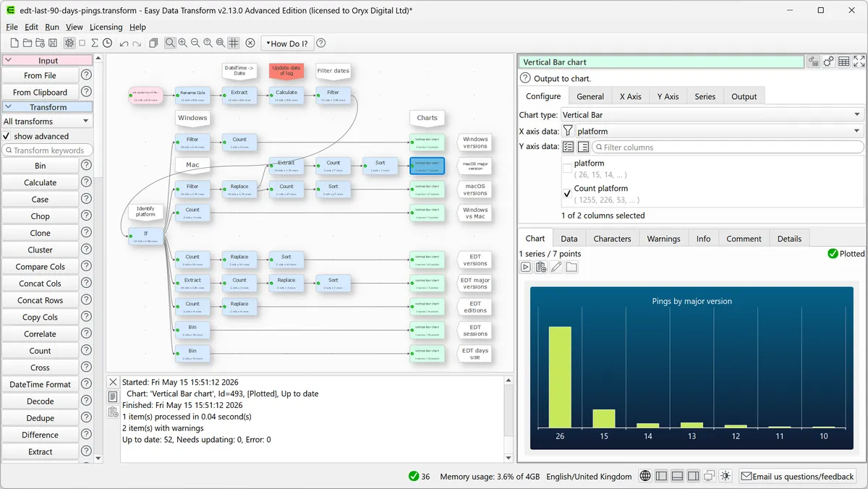Click the DateTime Format transform button
The height and width of the screenshot is (489, 868).
[x=40, y=384]
